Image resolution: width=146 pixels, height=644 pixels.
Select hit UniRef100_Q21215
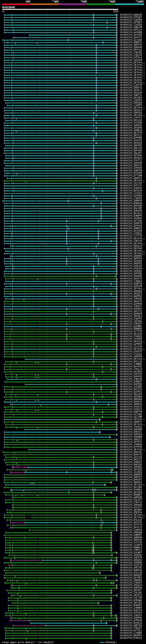click(131, 457)
